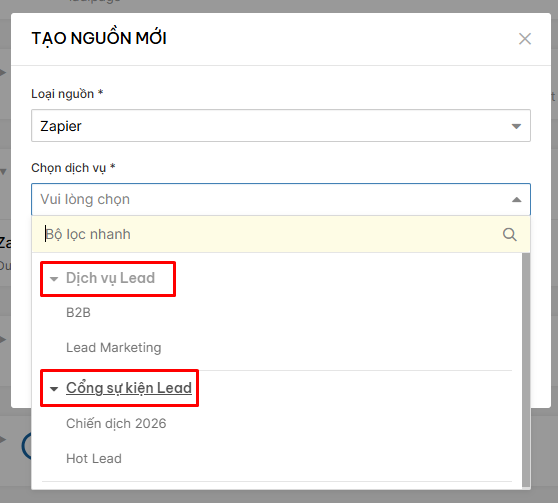558x503 pixels.
Task: Collapse Chọn dịch vụ list with up arrow
Action: (x=516, y=200)
